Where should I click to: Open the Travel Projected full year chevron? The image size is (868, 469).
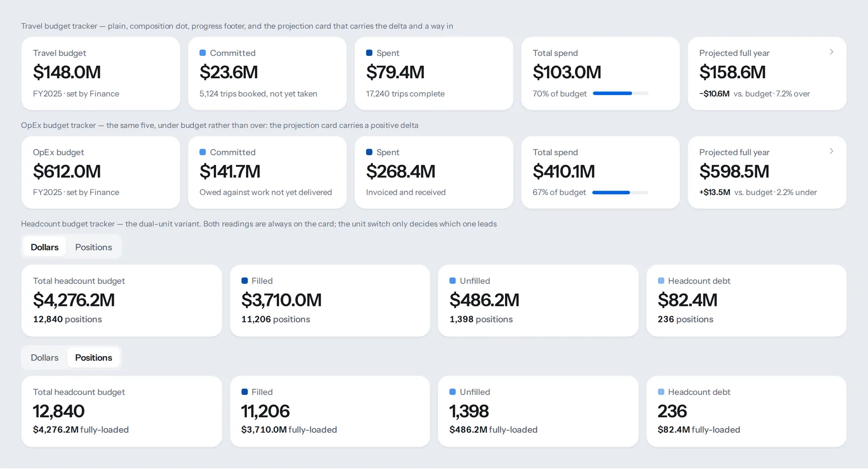click(x=831, y=52)
